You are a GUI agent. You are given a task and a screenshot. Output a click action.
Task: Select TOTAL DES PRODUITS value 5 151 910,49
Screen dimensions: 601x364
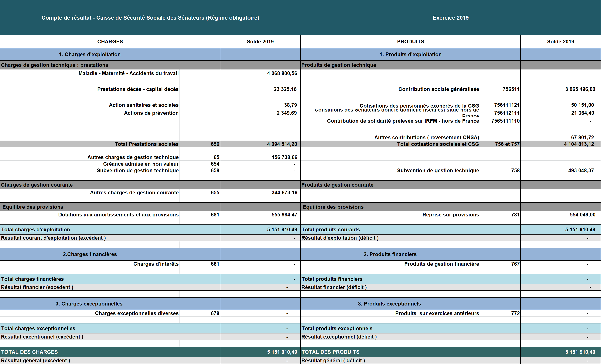pos(580,352)
